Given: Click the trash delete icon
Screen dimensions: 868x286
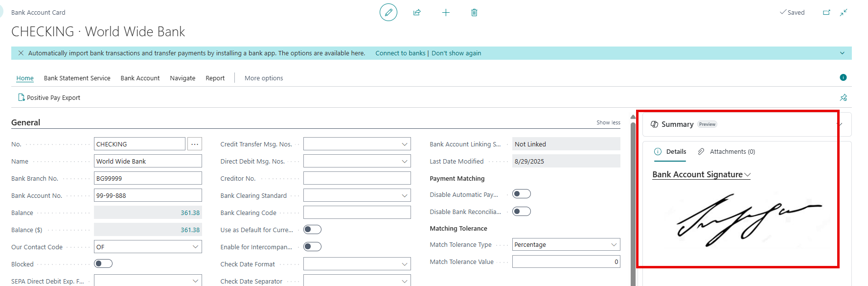Looking at the screenshot, I should point(474,12).
